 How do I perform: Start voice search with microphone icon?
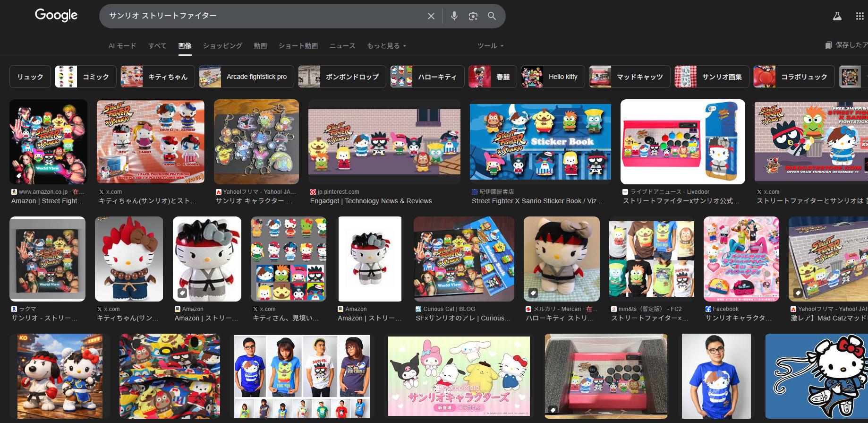coord(454,16)
